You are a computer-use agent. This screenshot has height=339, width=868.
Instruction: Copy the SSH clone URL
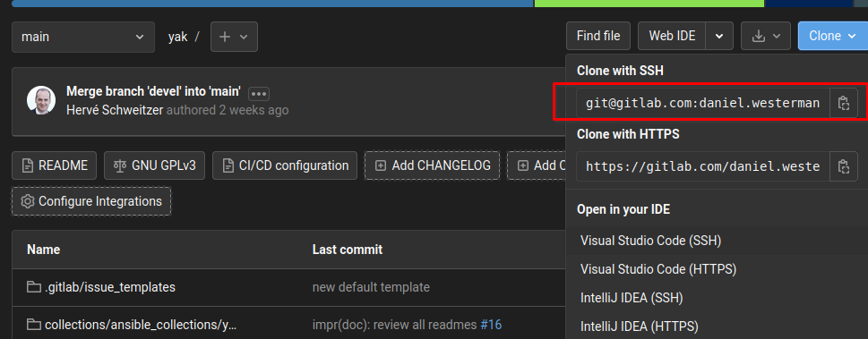[x=843, y=103]
